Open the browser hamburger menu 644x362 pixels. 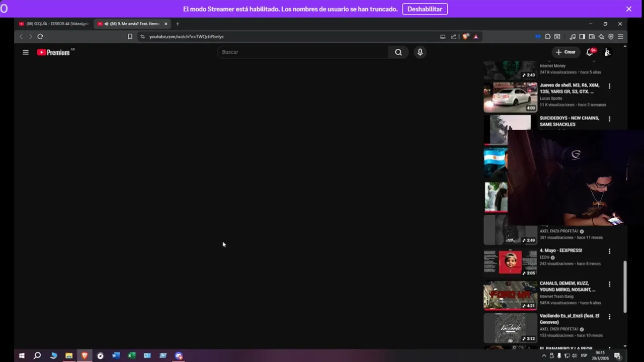[620, 36]
